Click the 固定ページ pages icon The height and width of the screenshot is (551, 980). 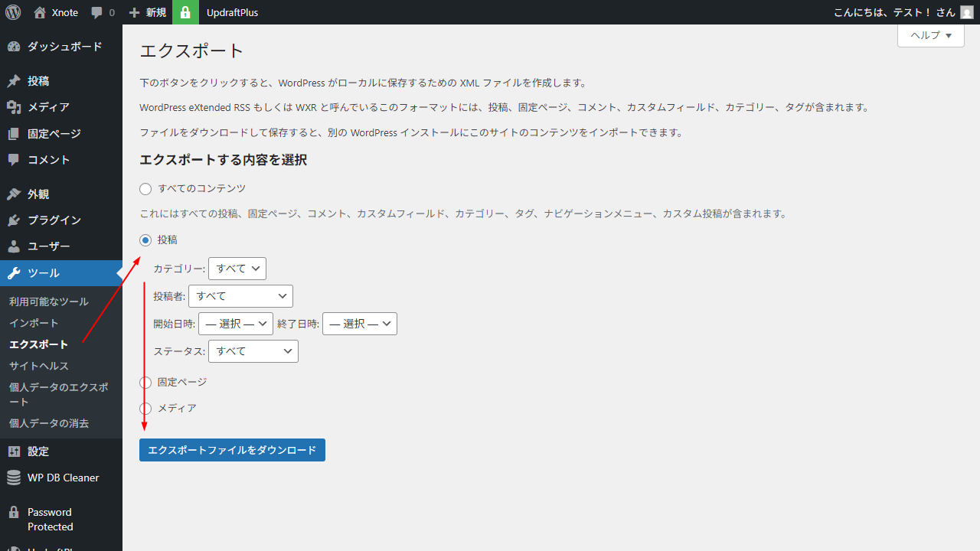coord(14,133)
